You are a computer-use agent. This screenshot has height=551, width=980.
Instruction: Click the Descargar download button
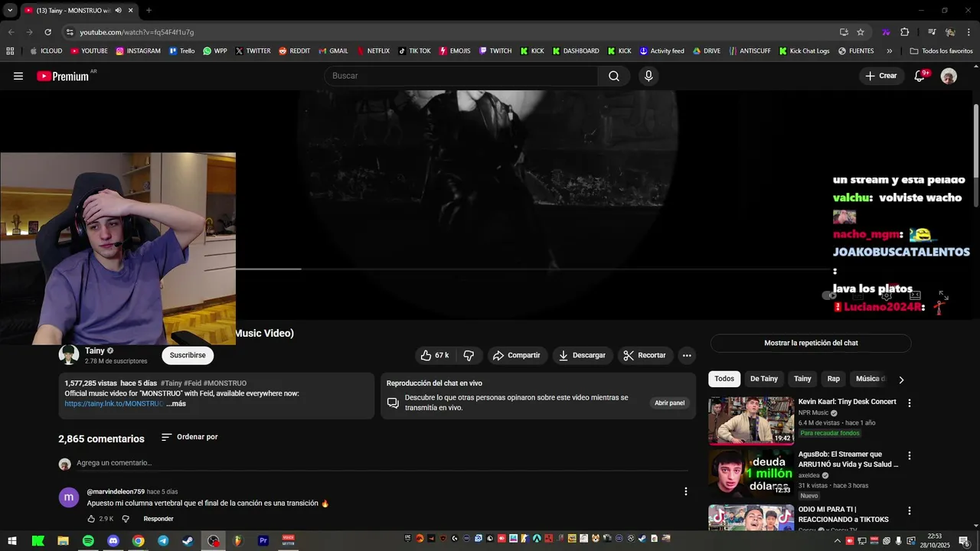tap(582, 355)
